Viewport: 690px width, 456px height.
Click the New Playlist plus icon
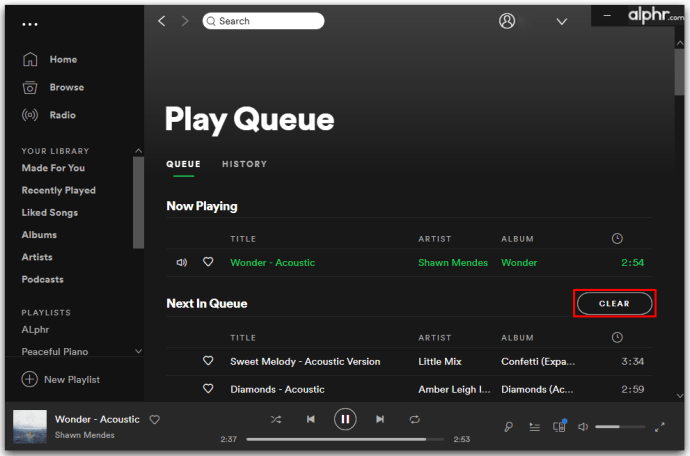click(x=29, y=379)
